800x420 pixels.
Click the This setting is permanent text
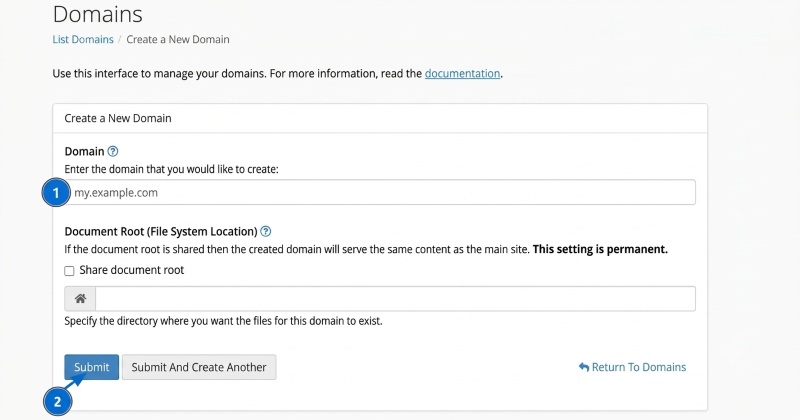(600, 249)
